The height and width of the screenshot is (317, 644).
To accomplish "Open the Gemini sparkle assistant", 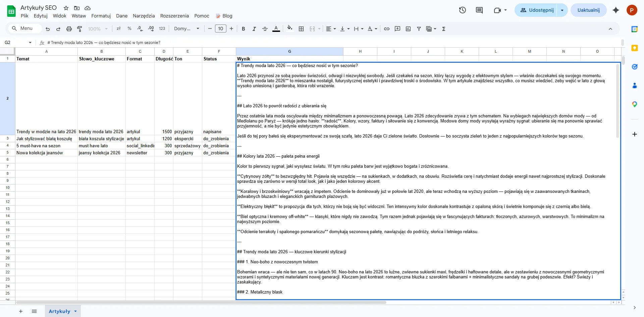I will [x=616, y=10].
